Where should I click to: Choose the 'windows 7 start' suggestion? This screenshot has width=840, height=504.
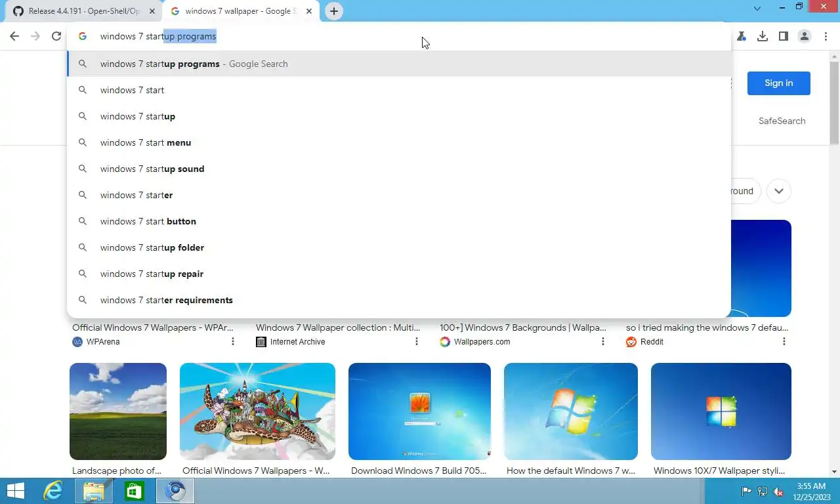[x=399, y=90]
